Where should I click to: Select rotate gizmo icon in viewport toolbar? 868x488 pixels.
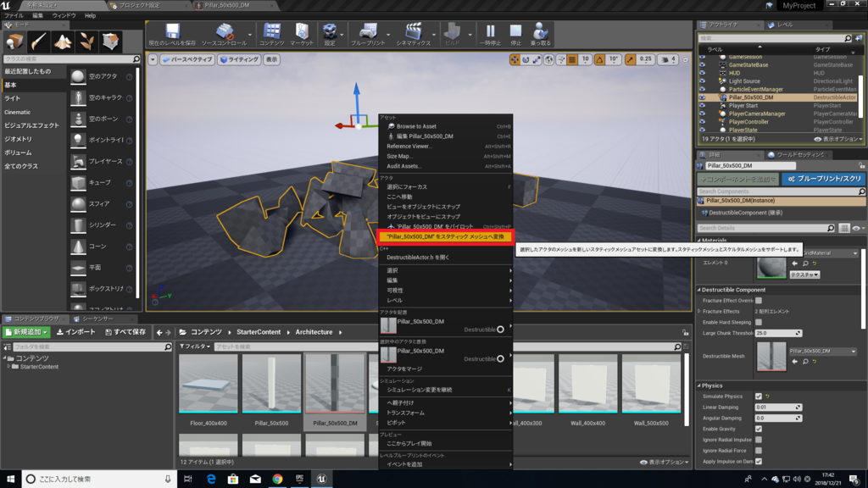click(x=526, y=59)
